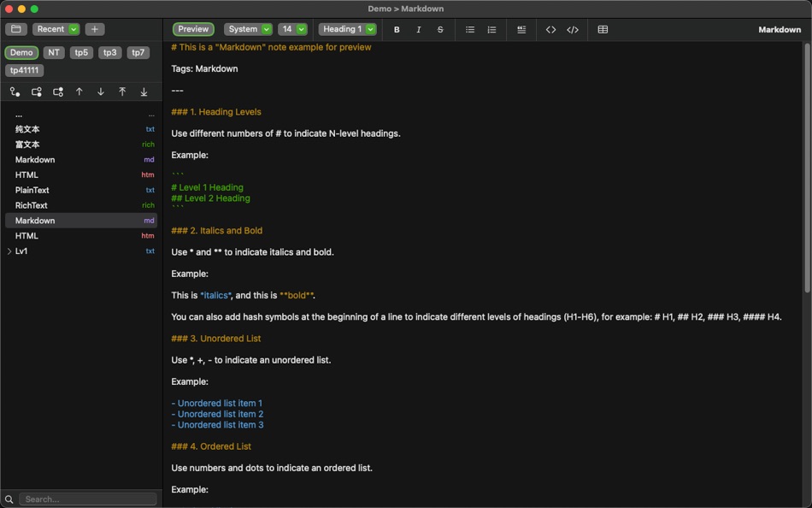Image resolution: width=812 pixels, height=508 pixels.
Task: Click the search magnifier icon
Action: (9, 499)
